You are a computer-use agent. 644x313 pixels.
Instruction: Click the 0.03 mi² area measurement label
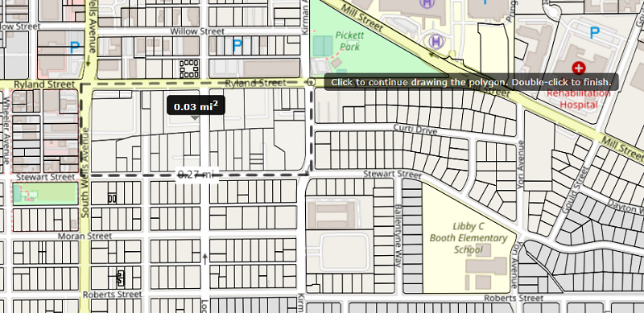coord(196,107)
